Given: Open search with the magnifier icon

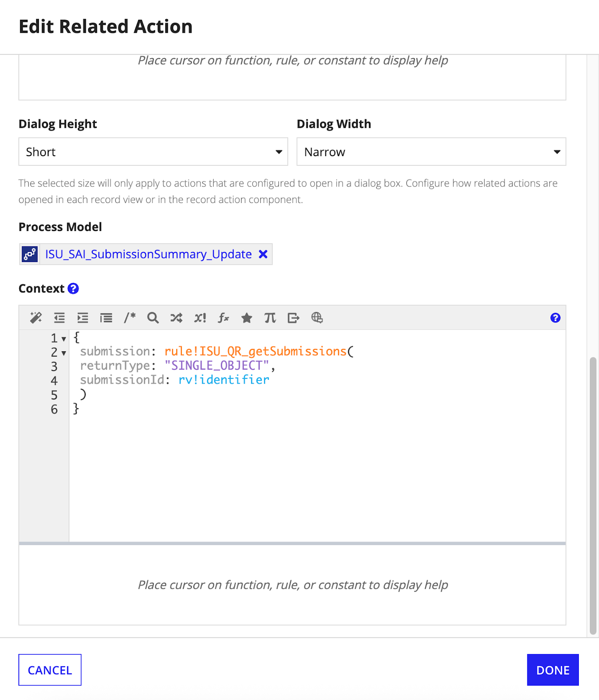Looking at the screenshot, I should click(x=153, y=318).
